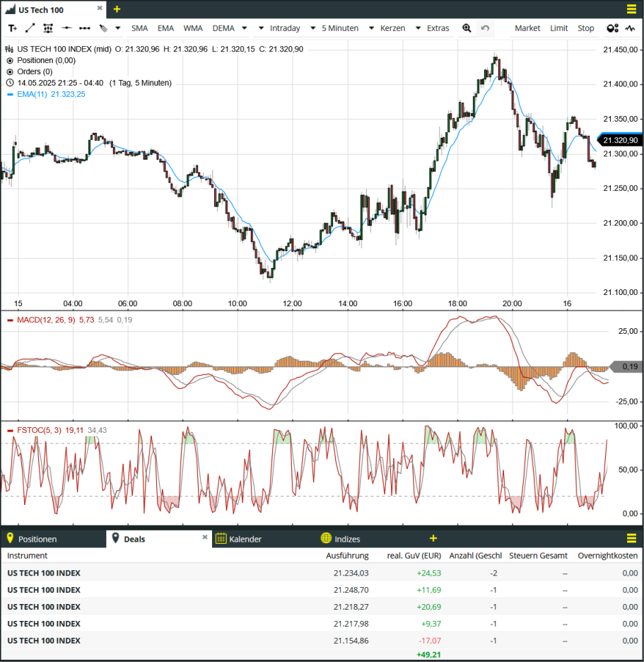Screen dimensions: 644x662
Task: Click the chart marker settings icon
Action: pos(612,28)
